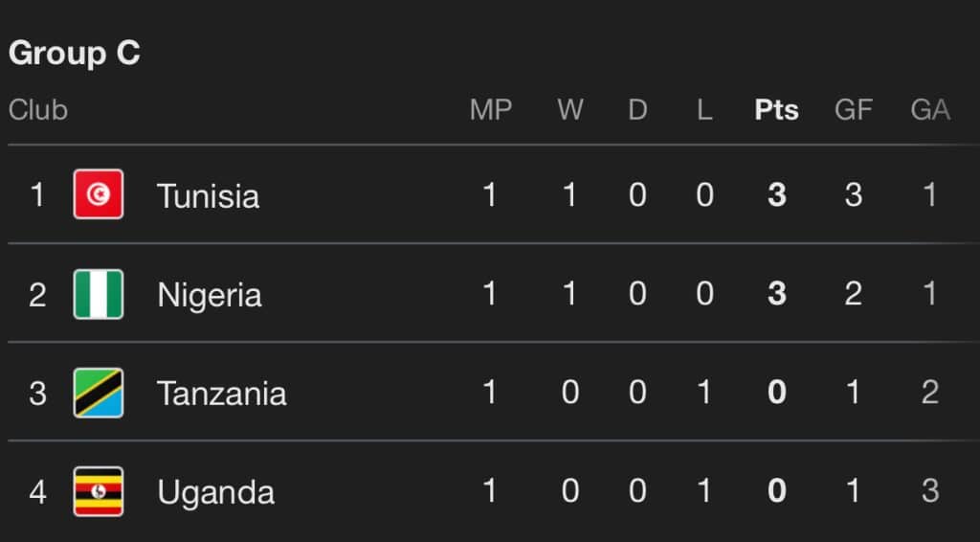
Task: Click the Nigeria flag icon
Action: tap(99, 294)
